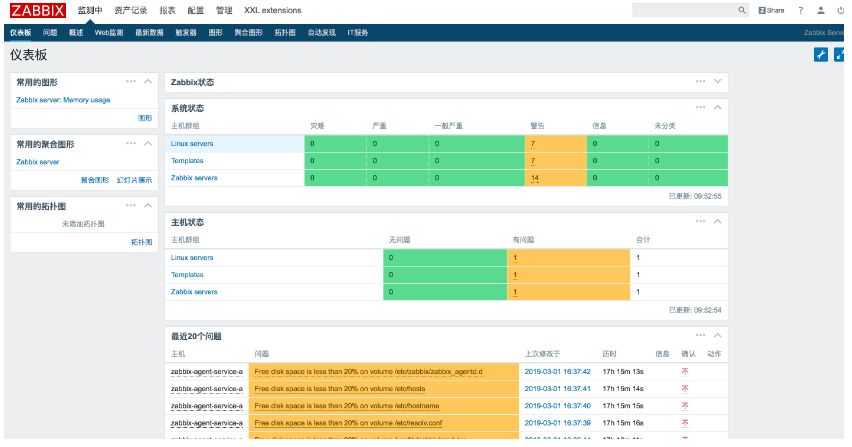Open Zabbix server: Memory usage graph link

click(63, 100)
